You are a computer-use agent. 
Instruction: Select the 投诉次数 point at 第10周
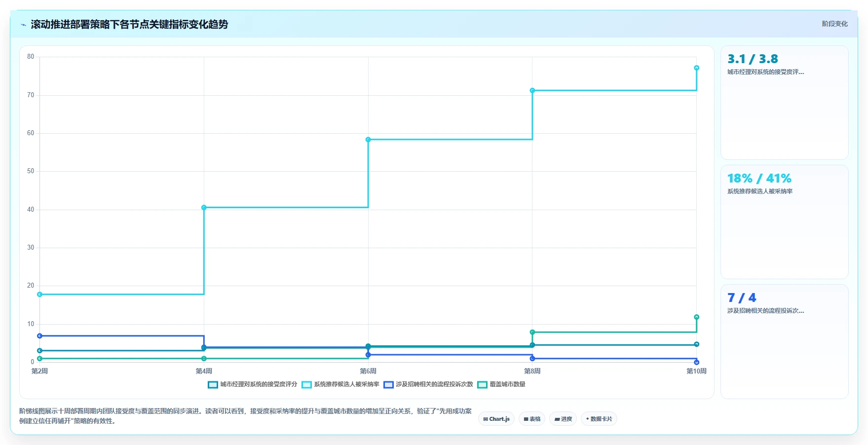point(697,362)
